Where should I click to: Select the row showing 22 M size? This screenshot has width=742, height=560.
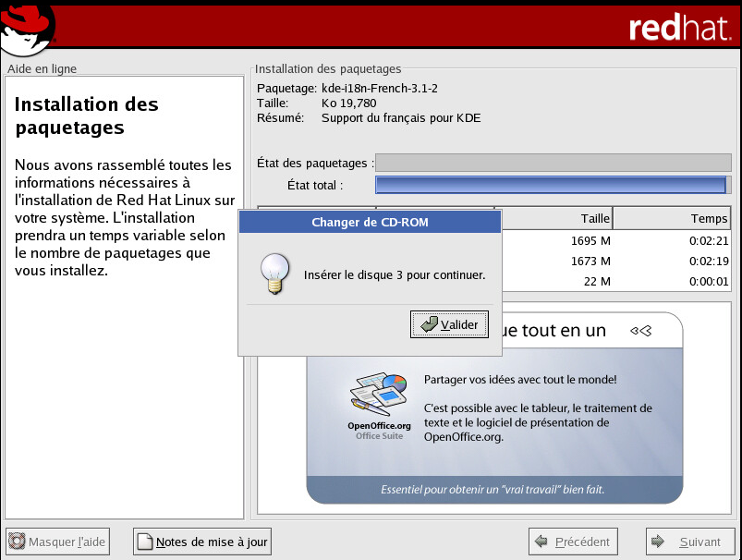pyautogui.click(x=614, y=281)
